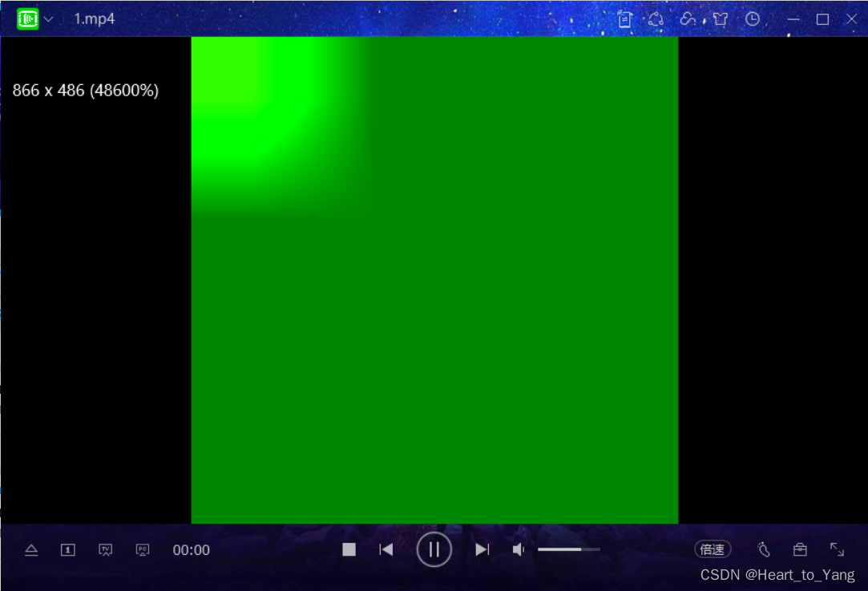Open the cloud icon in title bar
This screenshot has width=868, height=591.
point(688,19)
